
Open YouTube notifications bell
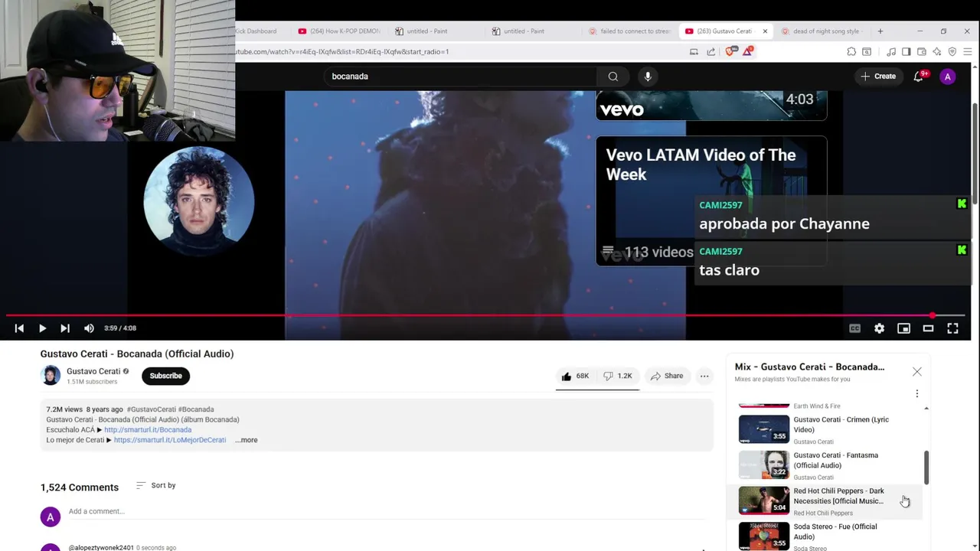(919, 77)
